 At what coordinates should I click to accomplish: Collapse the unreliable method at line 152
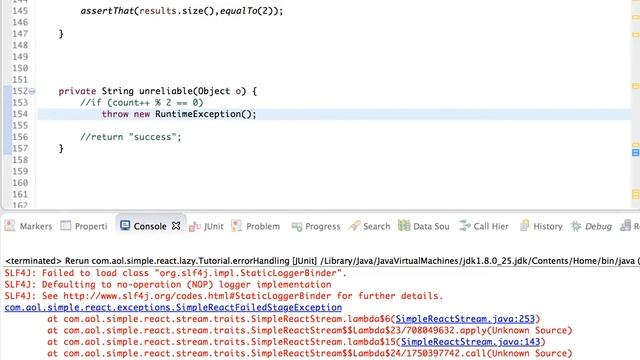click(x=32, y=91)
